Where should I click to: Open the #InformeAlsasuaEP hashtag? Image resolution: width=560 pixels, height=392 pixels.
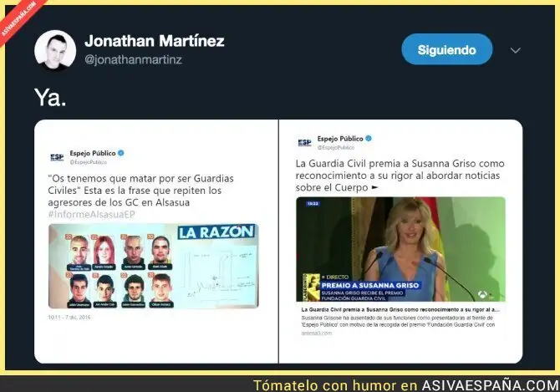coord(91,214)
